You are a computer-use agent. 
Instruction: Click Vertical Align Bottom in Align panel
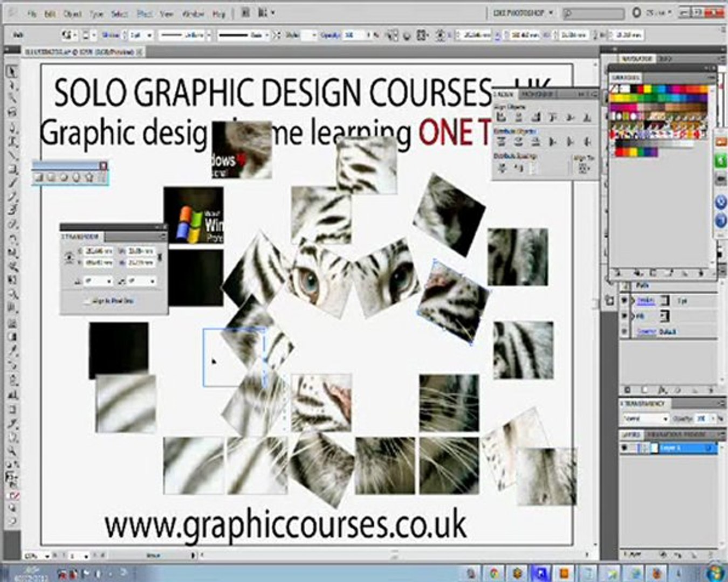coord(587,117)
